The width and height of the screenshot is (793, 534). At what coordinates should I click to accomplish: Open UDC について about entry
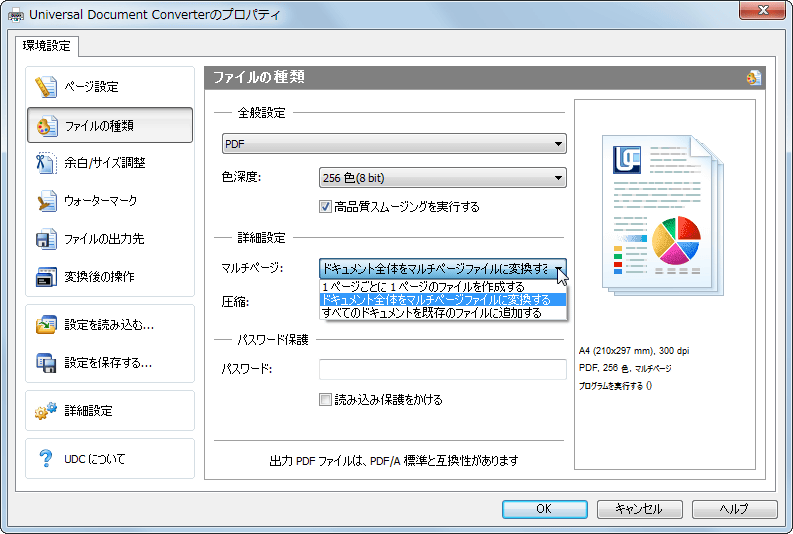[110, 458]
